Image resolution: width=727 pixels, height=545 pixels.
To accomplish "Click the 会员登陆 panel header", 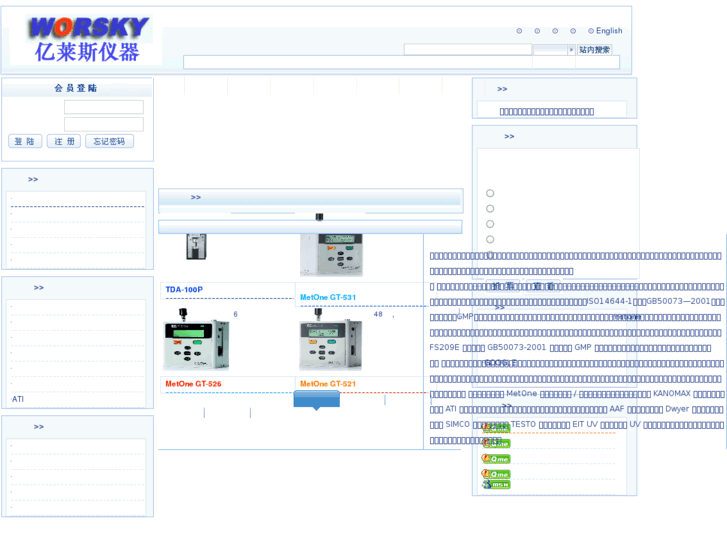I will coord(77,88).
